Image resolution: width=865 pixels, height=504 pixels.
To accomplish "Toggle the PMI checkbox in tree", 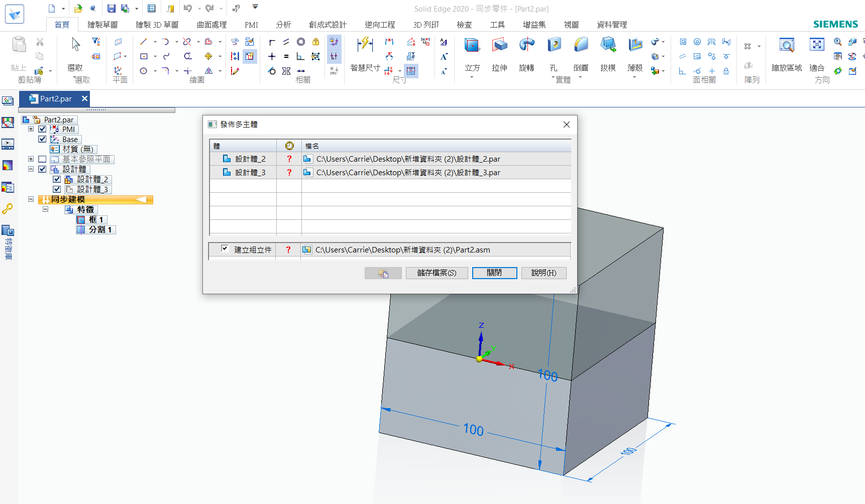I will [x=42, y=129].
